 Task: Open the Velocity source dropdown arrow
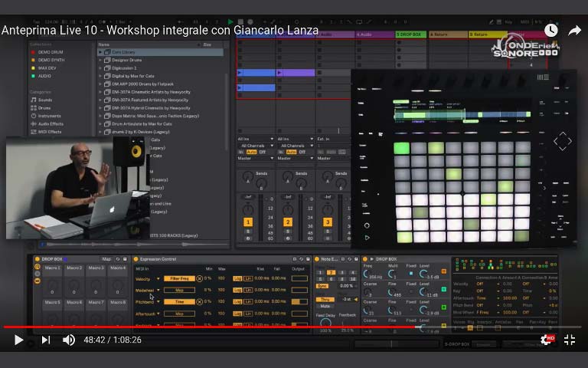pos(158,279)
